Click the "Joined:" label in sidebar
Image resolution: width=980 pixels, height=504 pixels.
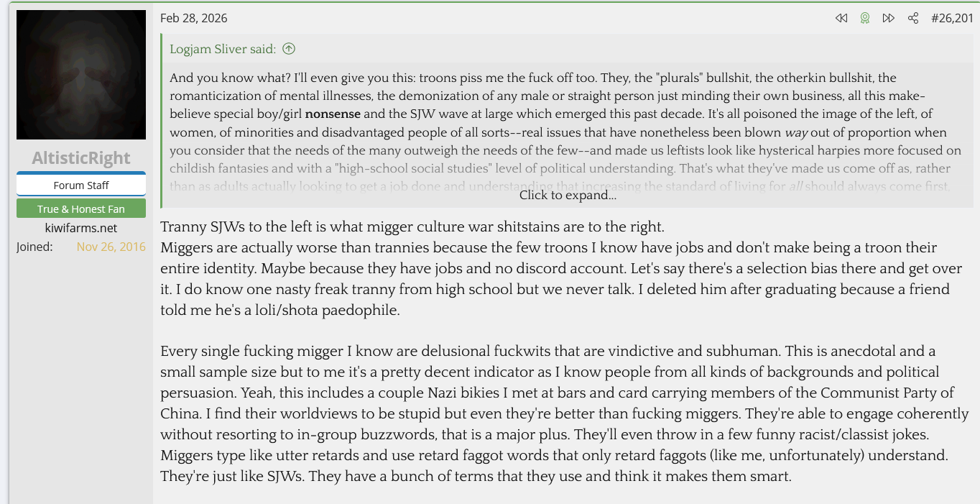click(34, 247)
